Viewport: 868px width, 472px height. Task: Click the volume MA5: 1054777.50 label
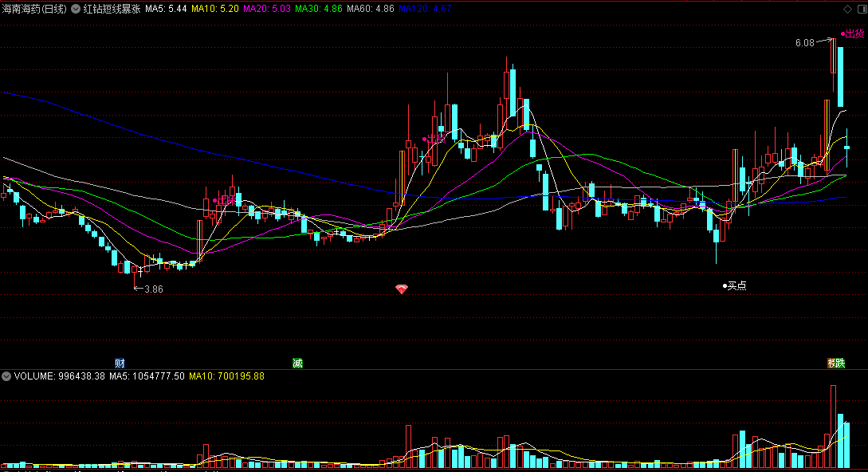pyautogui.click(x=147, y=376)
